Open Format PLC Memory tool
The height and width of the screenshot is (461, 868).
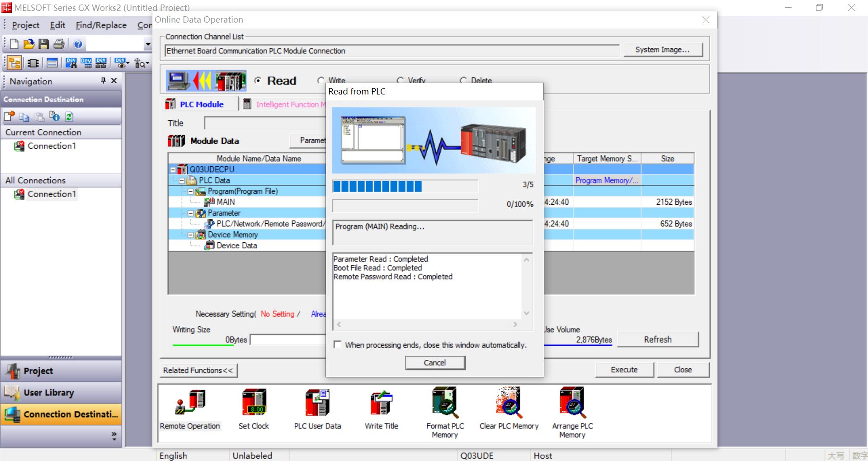[x=445, y=402]
